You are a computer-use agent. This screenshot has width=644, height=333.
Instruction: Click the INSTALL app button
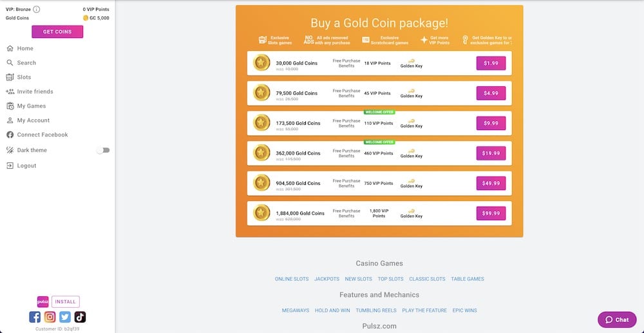(65, 301)
